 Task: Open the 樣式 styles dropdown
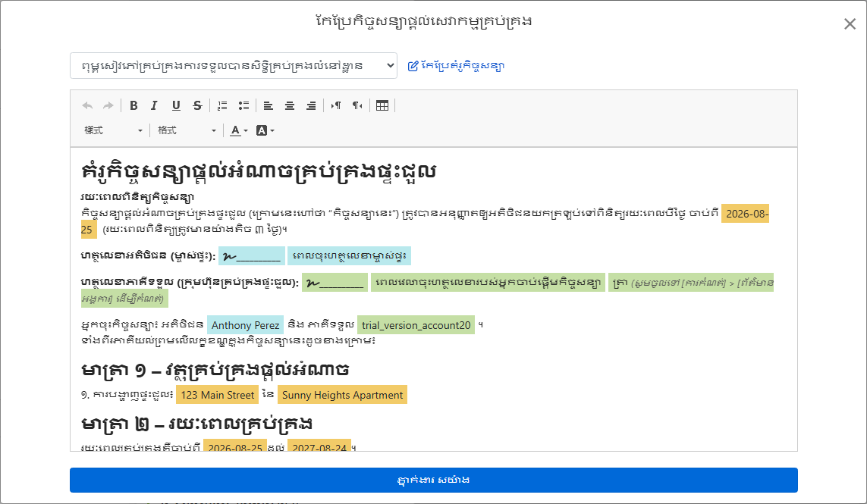[x=113, y=130]
